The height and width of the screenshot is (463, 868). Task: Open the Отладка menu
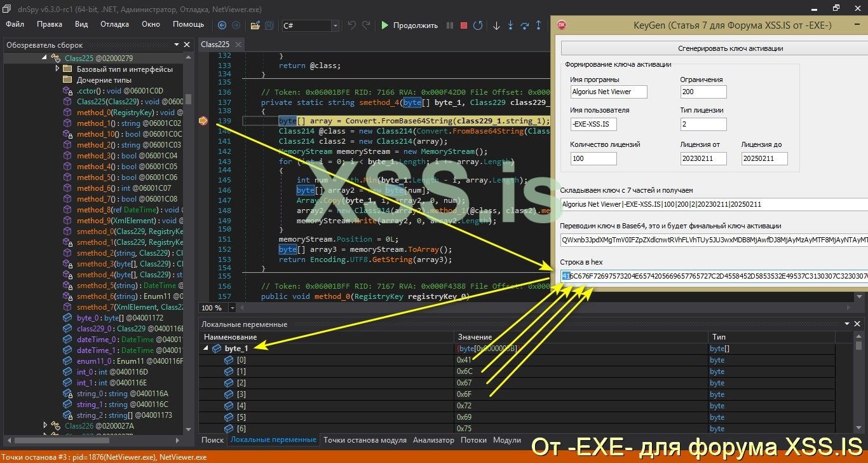pyautogui.click(x=114, y=24)
